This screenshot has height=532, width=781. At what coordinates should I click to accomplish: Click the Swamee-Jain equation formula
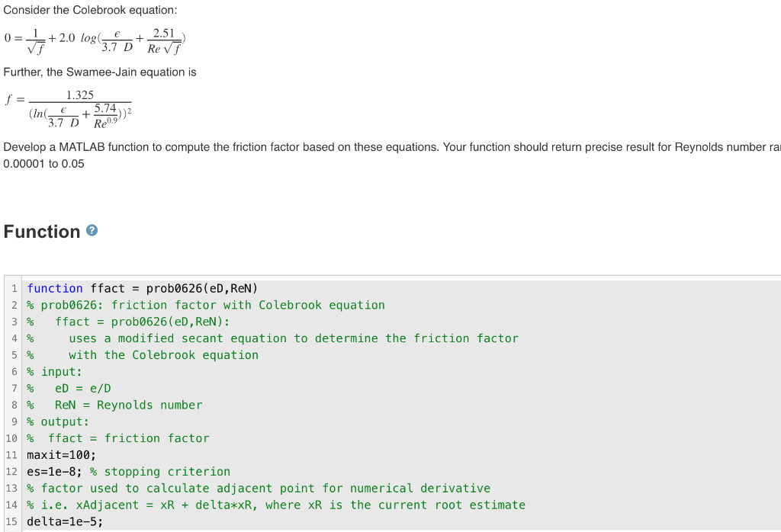pos(69,105)
